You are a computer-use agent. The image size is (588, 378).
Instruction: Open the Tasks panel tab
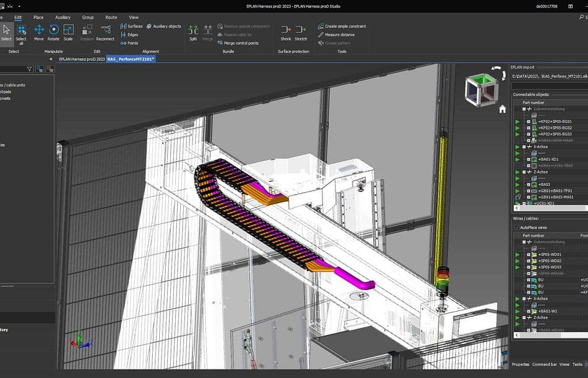[577, 364]
